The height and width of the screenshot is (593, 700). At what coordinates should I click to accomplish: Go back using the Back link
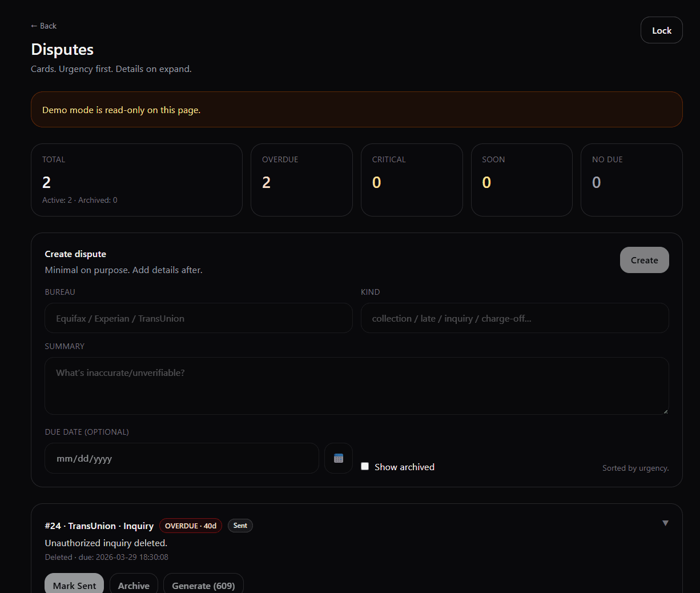(43, 26)
